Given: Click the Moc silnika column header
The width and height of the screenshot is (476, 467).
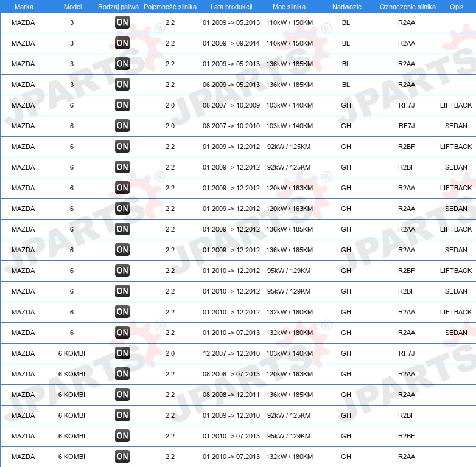Looking at the screenshot, I should [289, 7].
